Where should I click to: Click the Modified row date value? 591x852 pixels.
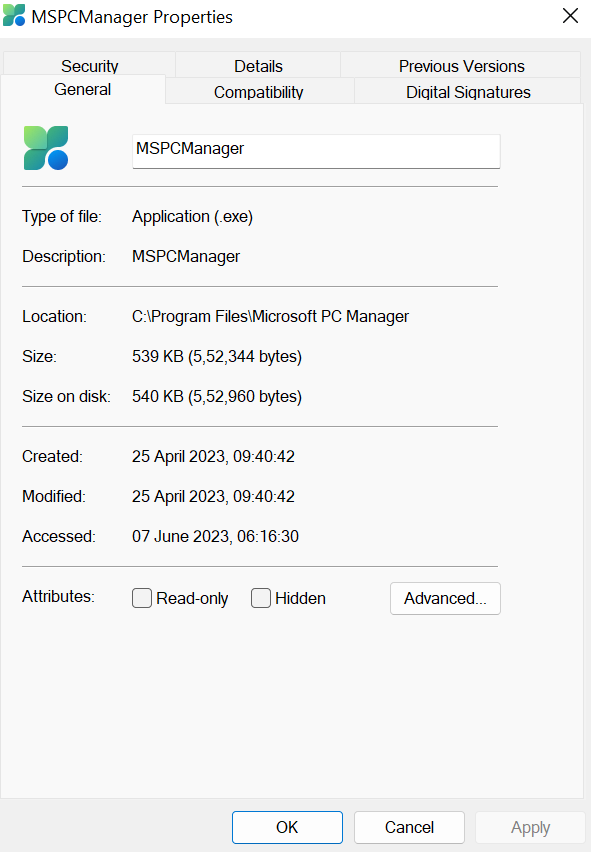[213, 496]
